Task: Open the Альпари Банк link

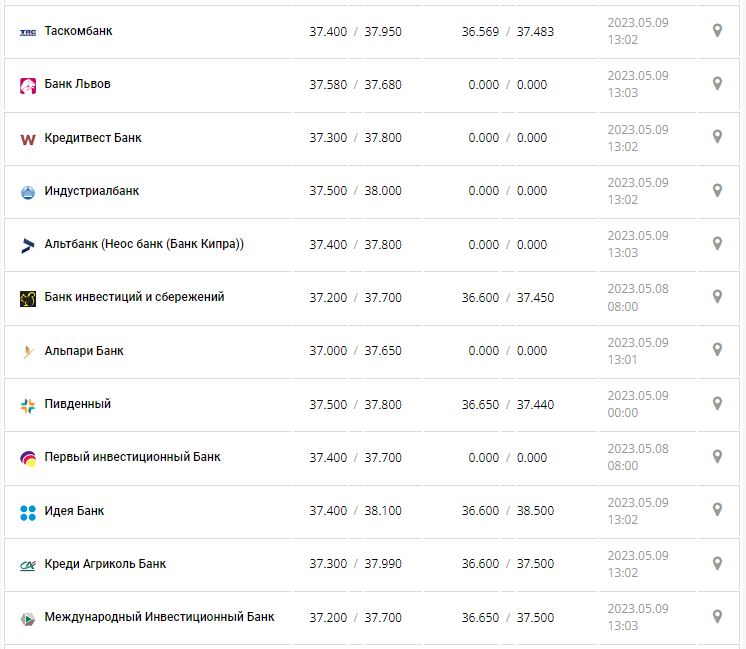Action: point(84,351)
